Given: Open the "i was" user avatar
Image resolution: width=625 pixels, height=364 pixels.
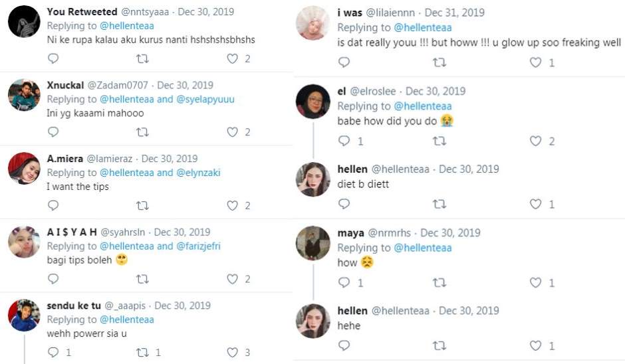Looking at the screenshot, I should 312,23.
